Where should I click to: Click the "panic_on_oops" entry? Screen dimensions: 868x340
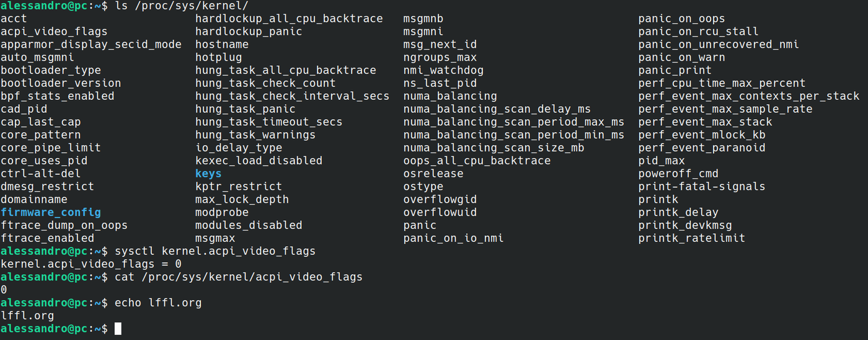pyautogui.click(x=681, y=19)
